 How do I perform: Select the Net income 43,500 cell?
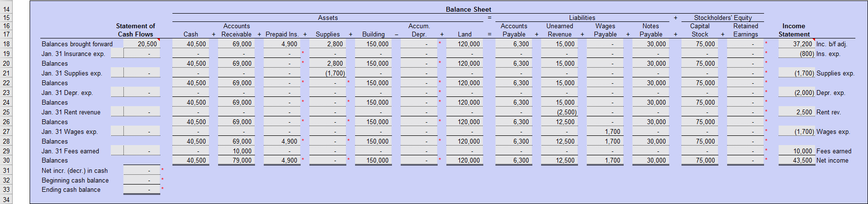796,161
